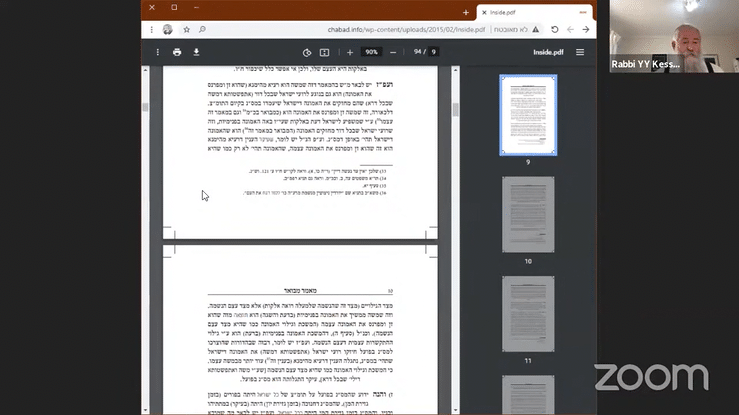Close the Inside.pdf tab
Image resolution: width=739 pixels, height=415 pixels.
[x=481, y=12]
